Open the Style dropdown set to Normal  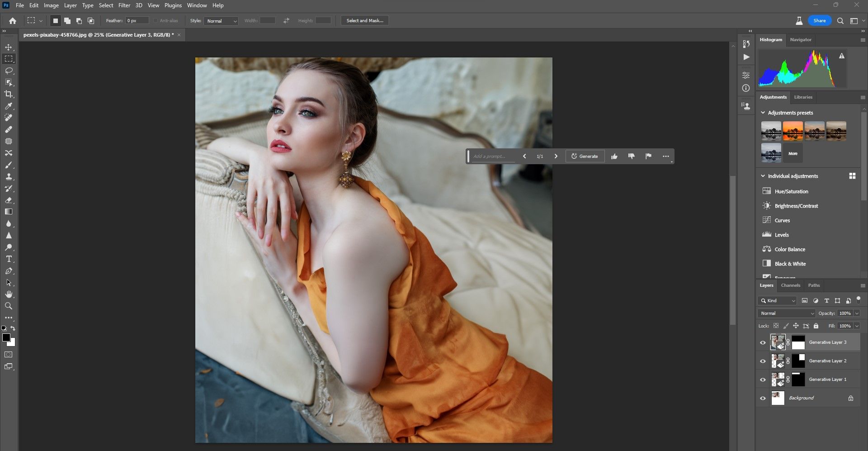click(x=221, y=21)
